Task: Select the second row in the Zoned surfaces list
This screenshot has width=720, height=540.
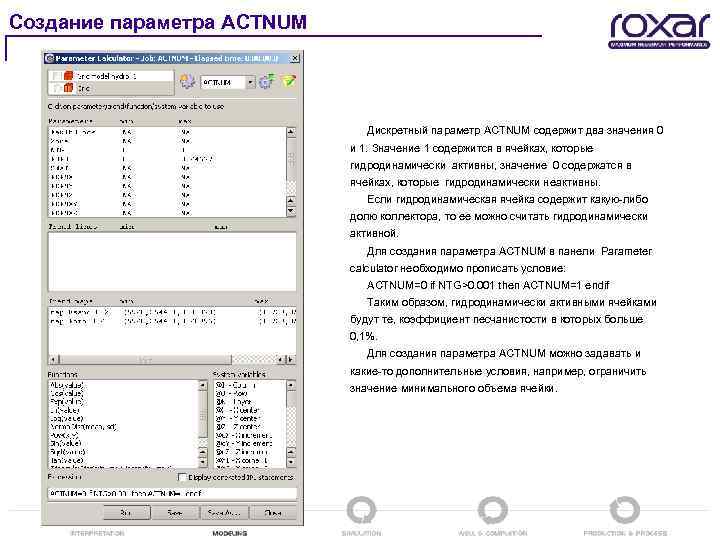Action: pos(172,321)
